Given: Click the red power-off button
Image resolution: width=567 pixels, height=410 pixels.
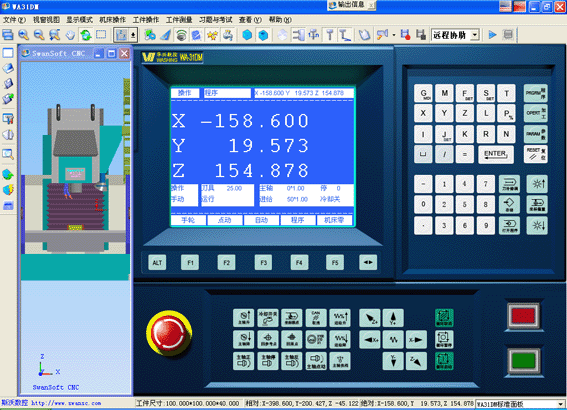Looking at the screenshot, I should click(523, 316).
